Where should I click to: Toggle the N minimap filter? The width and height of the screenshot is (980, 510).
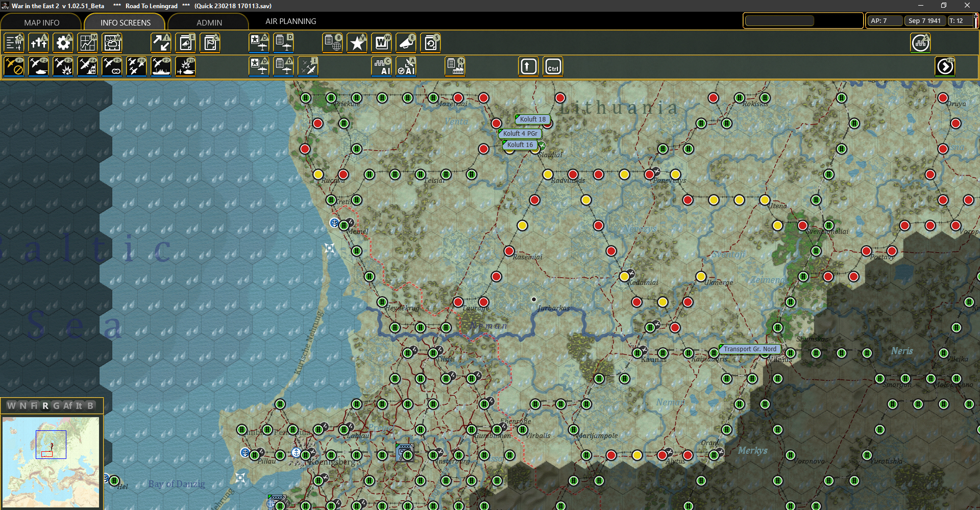23,406
